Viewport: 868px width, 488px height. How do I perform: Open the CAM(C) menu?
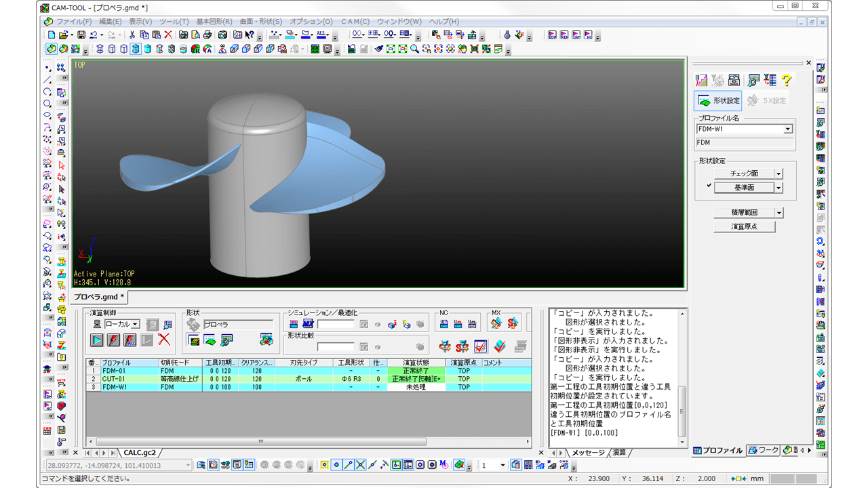click(355, 22)
